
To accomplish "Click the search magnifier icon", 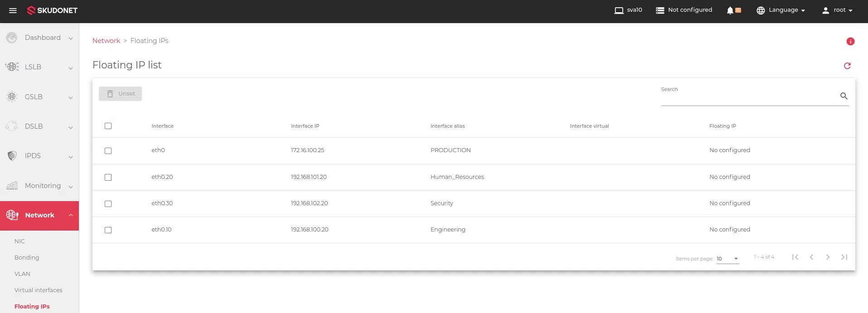I will (844, 96).
